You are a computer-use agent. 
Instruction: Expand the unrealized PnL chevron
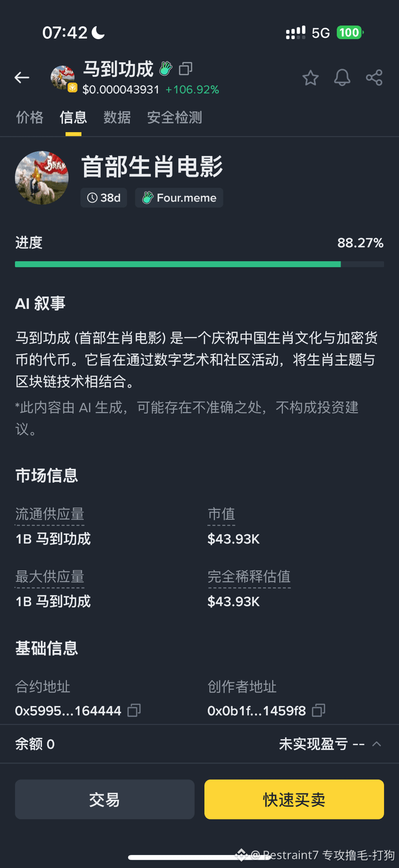point(377,744)
